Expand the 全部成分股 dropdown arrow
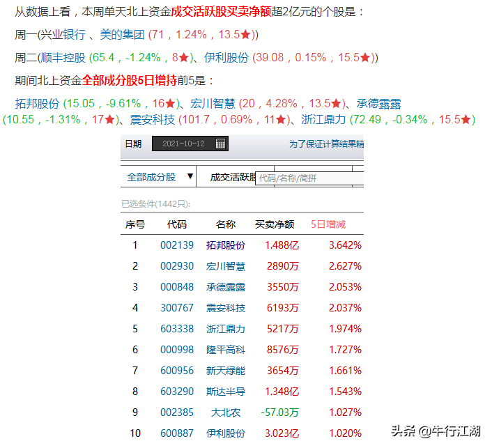 tap(190, 176)
